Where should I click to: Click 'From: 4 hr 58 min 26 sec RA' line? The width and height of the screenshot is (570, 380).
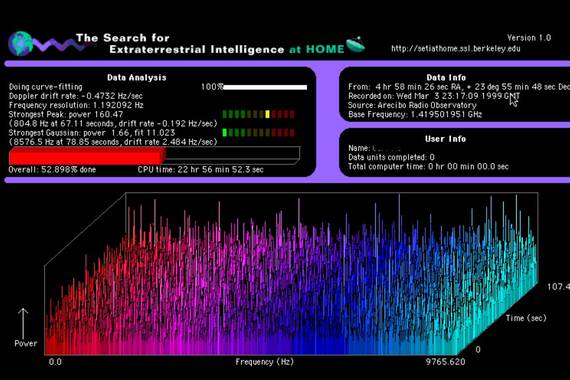click(459, 87)
